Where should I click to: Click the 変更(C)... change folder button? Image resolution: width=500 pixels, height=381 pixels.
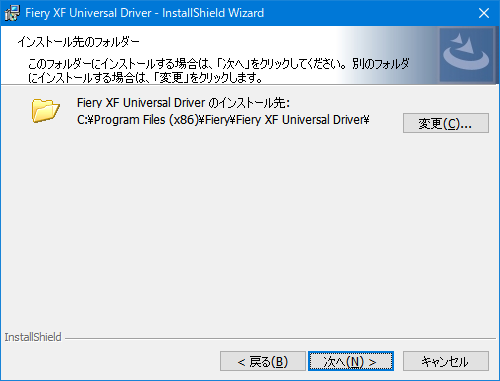446,123
